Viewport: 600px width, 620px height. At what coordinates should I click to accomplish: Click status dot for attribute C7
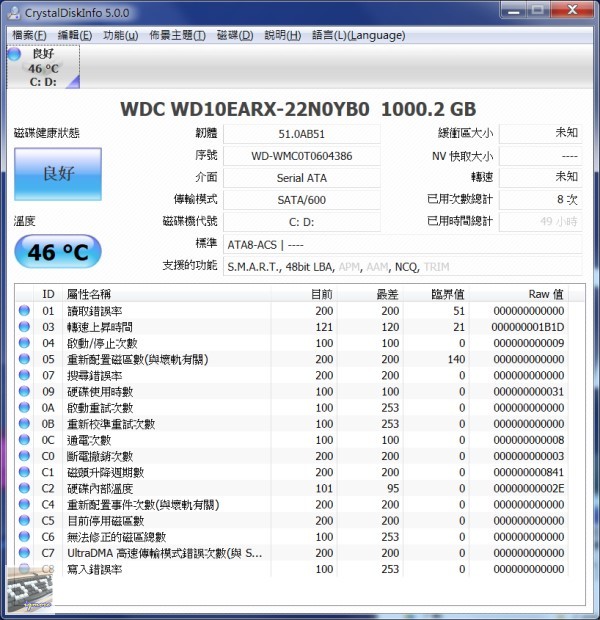[x=24, y=553]
